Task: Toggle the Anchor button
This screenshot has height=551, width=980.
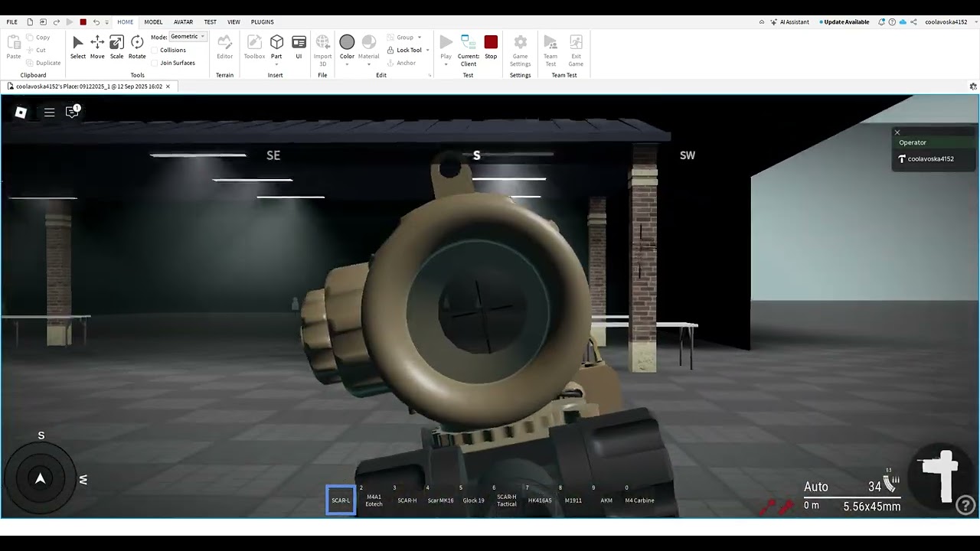Action: pyautogui.click(x=401, y=63)
